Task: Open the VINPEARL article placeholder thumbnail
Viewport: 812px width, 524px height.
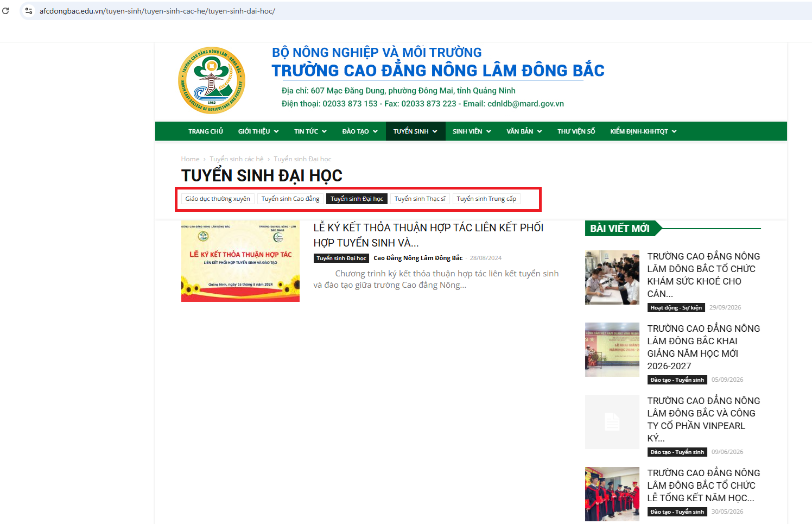Action: pos(612,422)
